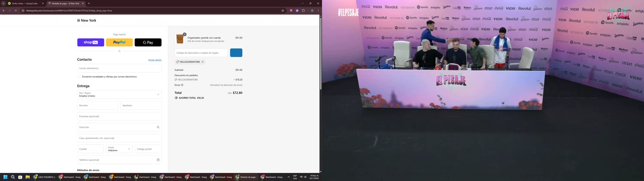Open taskbar clock and date
644x181 pixels.
314,177
